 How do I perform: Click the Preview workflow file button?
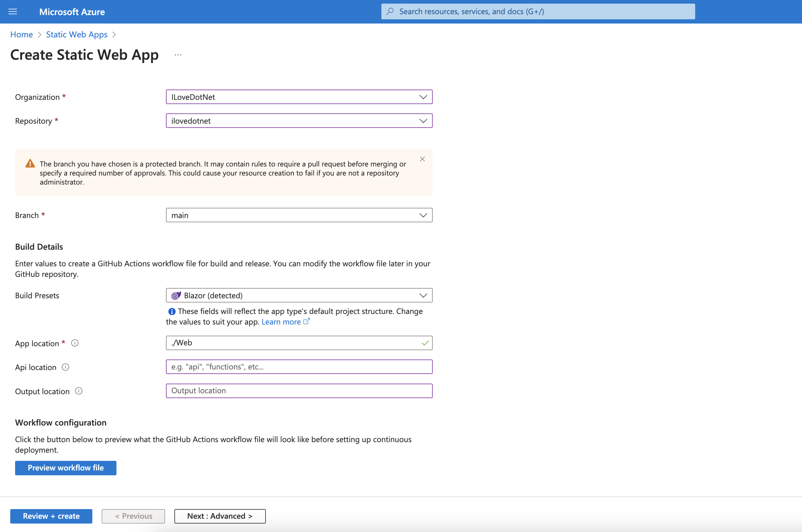pos(65,467)
